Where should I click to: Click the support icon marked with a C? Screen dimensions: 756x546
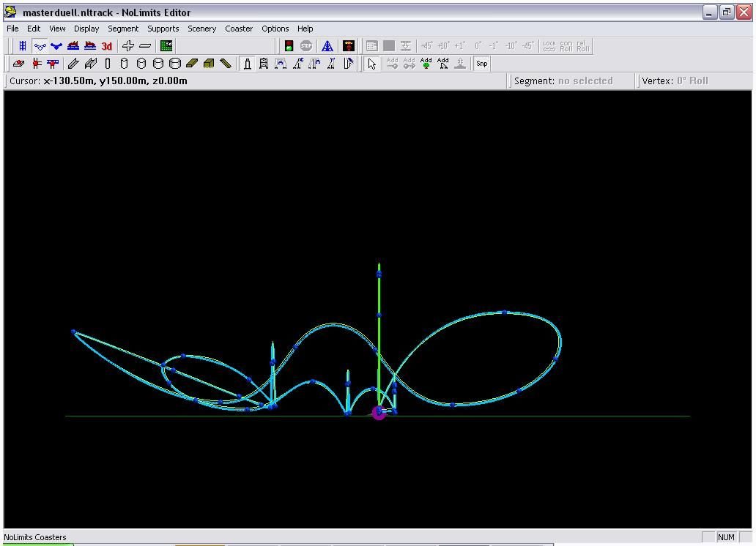click(x=298, y=63)
